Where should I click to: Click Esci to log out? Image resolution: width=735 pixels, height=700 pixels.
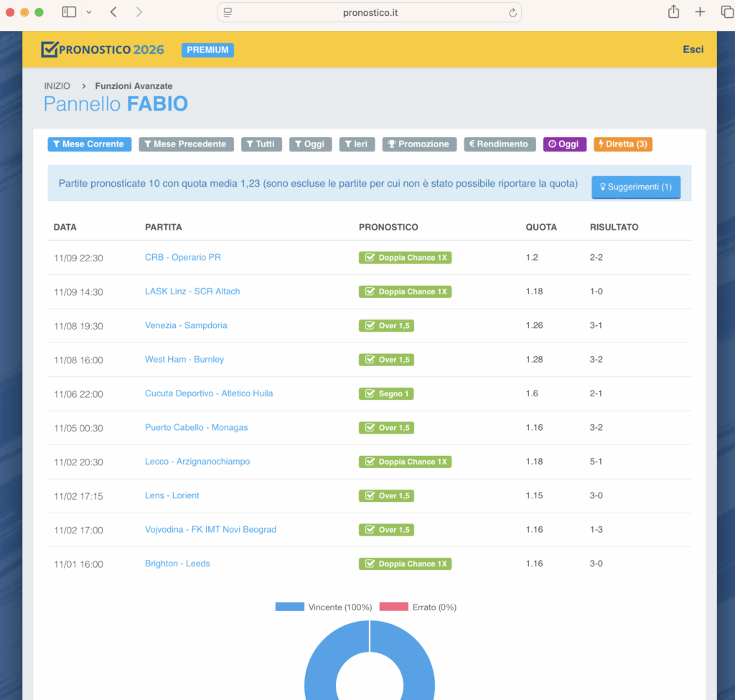(x=693, y=50)
